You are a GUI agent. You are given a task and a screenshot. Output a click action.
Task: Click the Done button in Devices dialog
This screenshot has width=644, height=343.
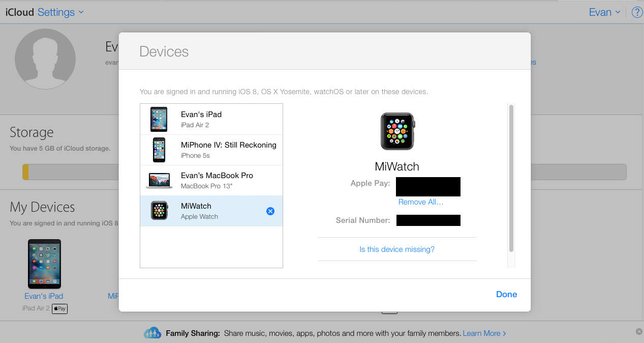(506, 294)
